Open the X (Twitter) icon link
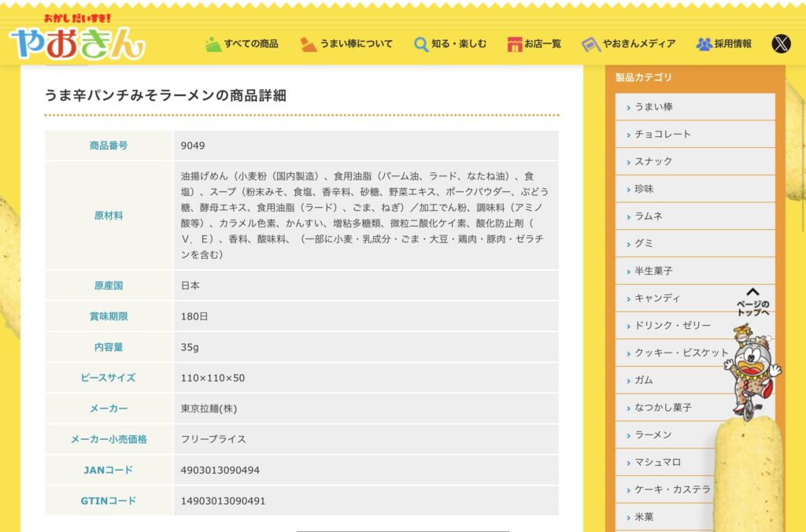Screen dimensions: 806x532 tap(780, 44)
